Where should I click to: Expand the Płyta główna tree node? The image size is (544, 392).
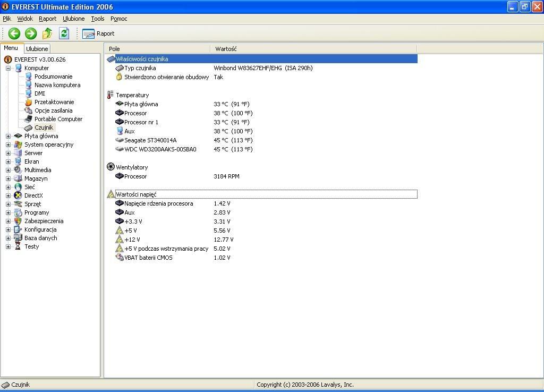8,136
